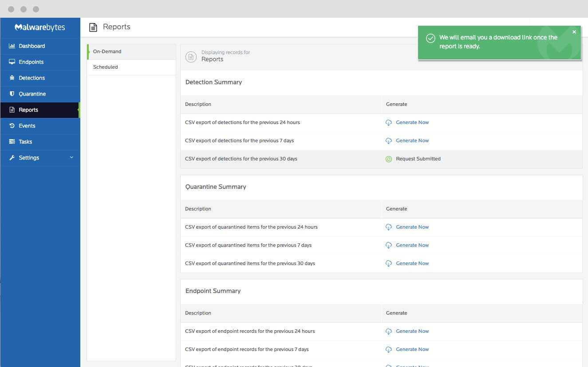
Task: Dismiss the green email notification
Action: point(574,32)
